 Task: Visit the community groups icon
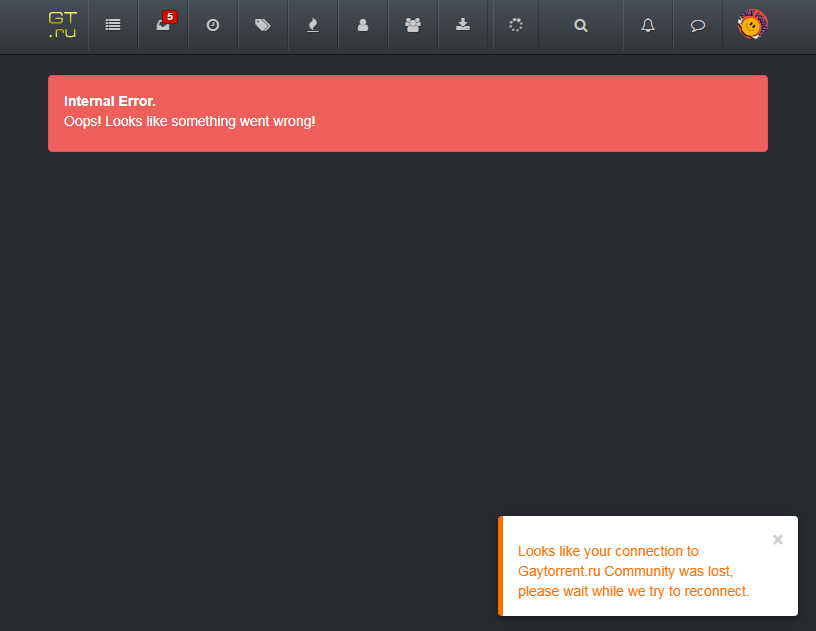coord(412,25)
